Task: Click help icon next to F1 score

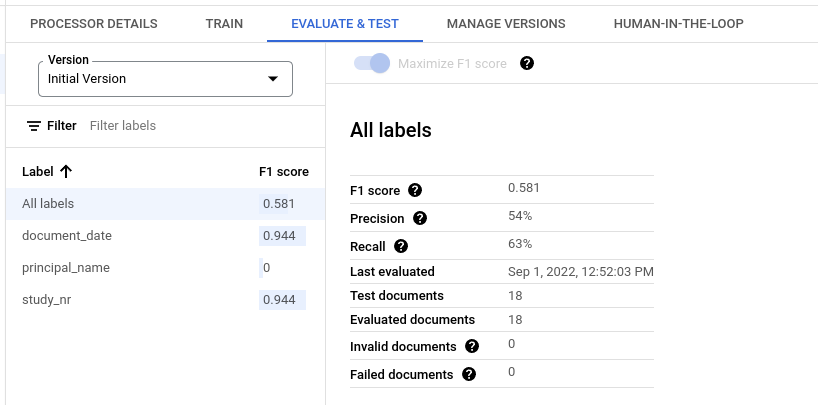Action: click(415, 190)
